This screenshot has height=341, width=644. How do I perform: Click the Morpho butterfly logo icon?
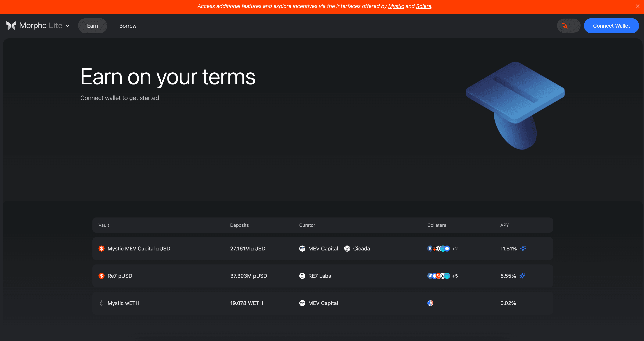click(11, 26)
